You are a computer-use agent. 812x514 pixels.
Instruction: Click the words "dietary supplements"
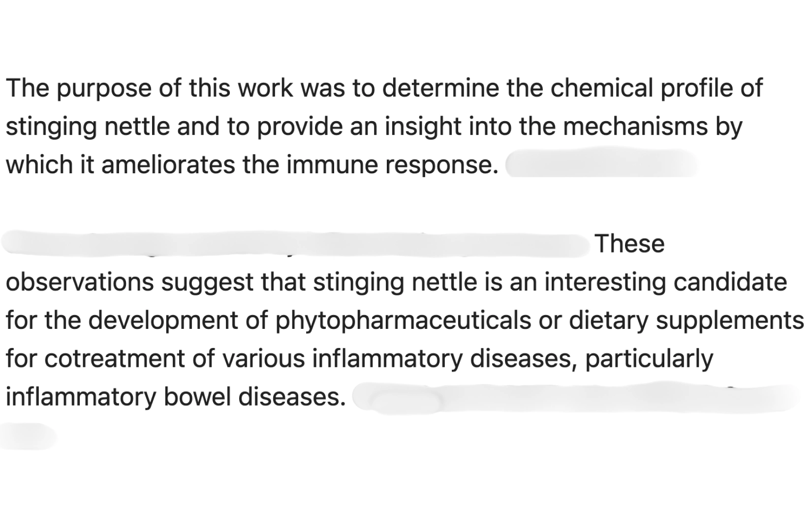click(x=686, y=320)
